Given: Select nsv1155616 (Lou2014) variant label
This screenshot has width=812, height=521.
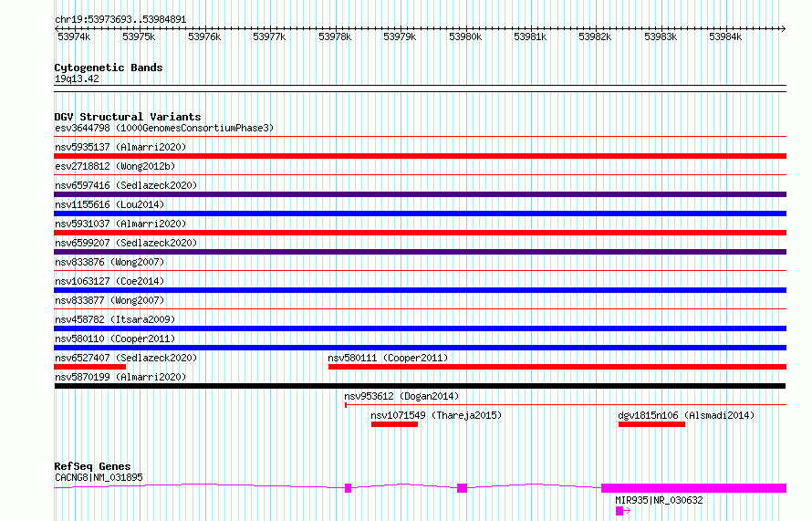Looking at the screenshot, I should click(x=109, y=204).
